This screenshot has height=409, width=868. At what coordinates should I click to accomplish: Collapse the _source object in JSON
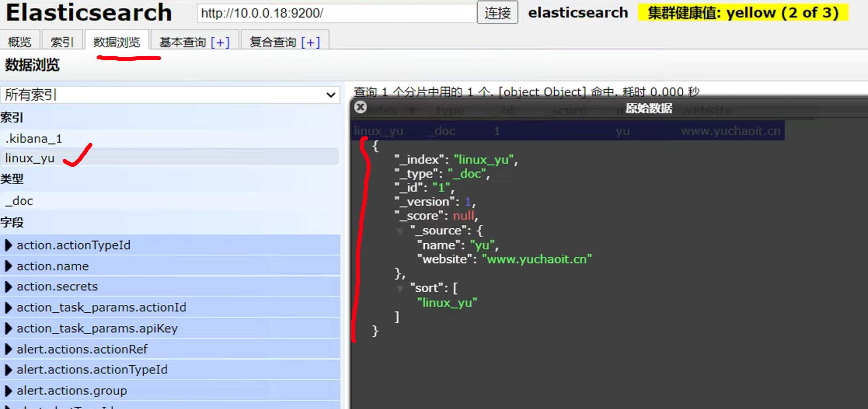click(400, 231)
